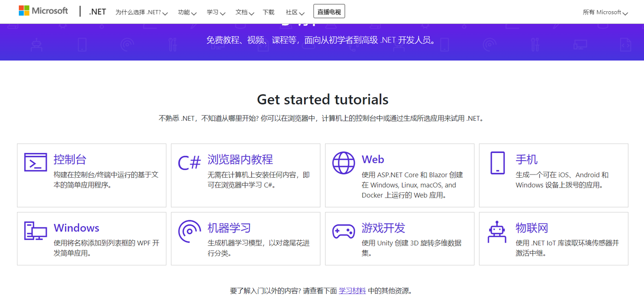This screenshot has width=644, height=307.
Task: Expand the 为什么选择 .NET? dropdown
Action: (141, 13)
